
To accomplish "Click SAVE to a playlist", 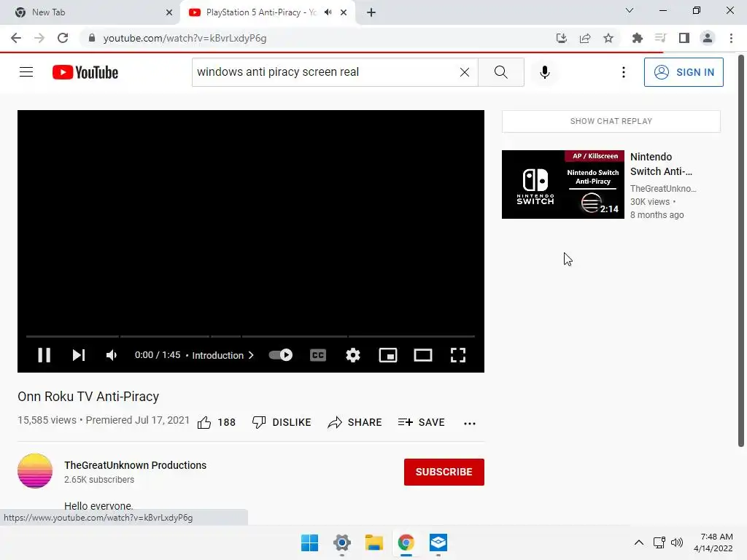I will pyautogui.click(x=421, y=422).
